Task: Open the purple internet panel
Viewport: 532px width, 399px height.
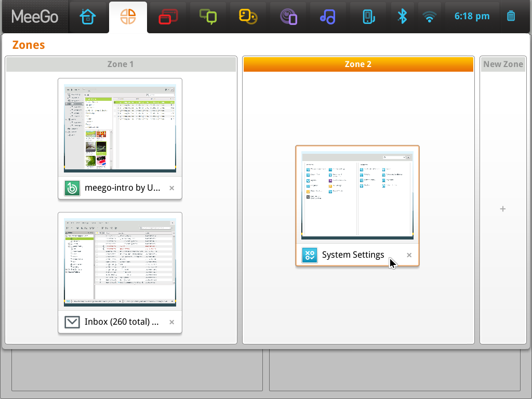Action: 288,16
